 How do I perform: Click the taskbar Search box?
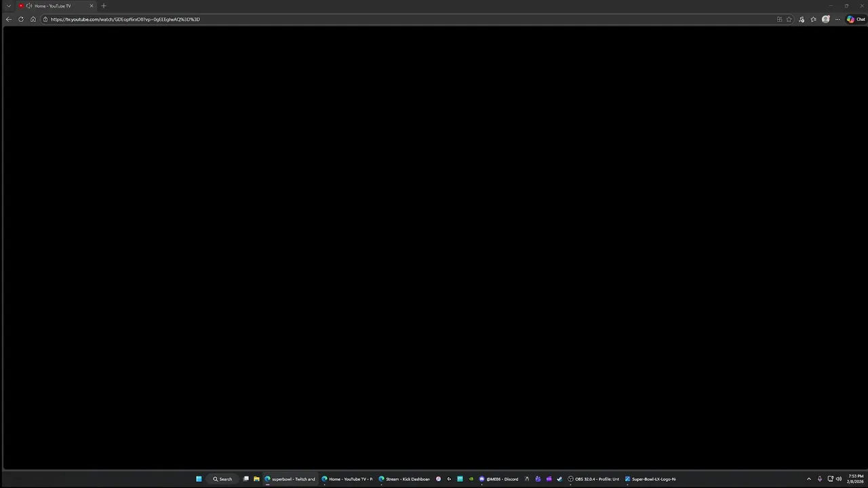tap(222, 479)
